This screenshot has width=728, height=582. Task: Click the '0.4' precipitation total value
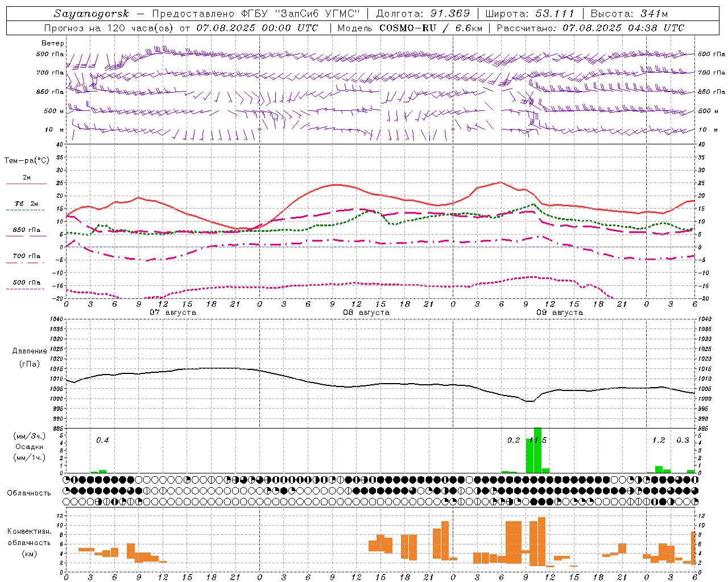tap(102, 440)
